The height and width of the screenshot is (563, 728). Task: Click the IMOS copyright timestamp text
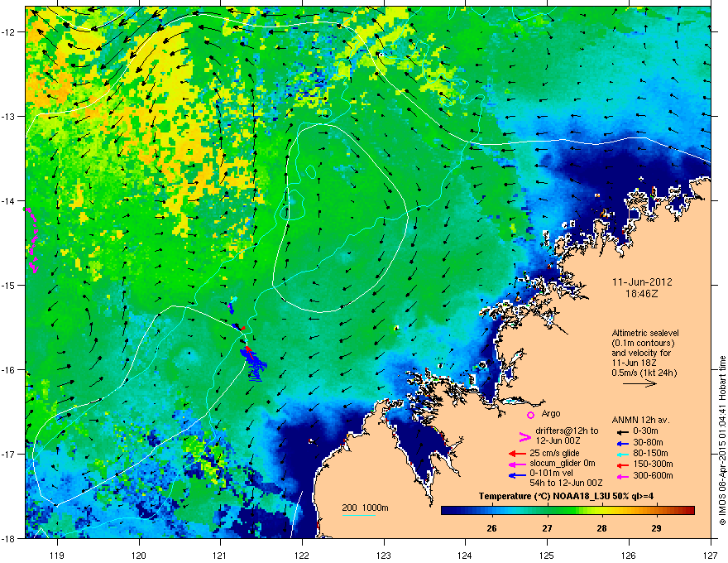722,441
